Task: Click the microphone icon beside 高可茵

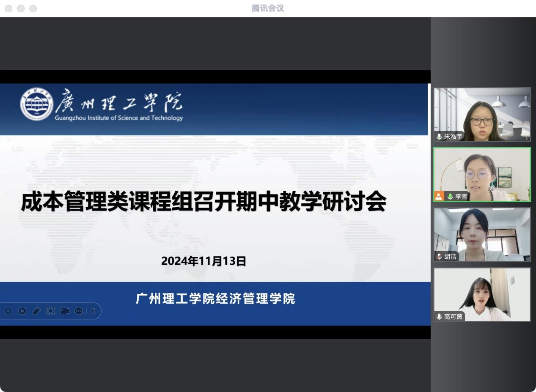Action: point(439,317)
